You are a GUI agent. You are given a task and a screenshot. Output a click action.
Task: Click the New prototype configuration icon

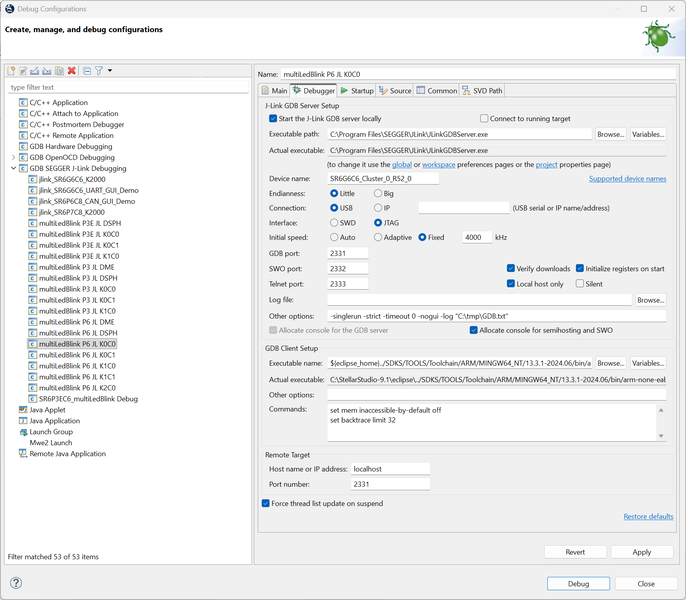(x=23, y=70)
